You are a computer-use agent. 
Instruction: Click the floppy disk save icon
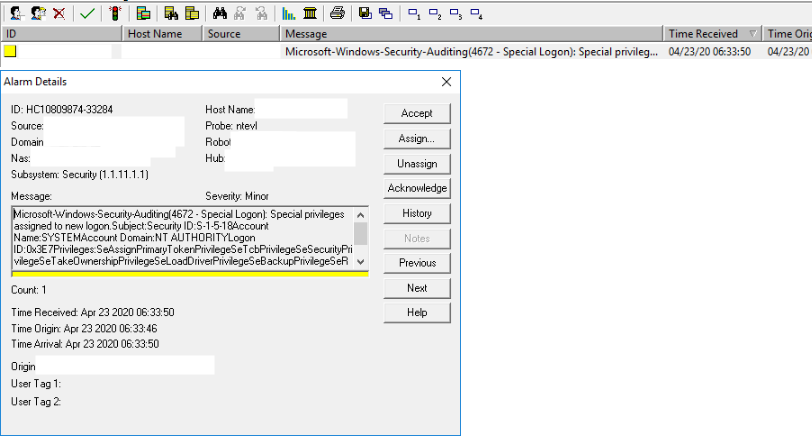pos(365,13)
